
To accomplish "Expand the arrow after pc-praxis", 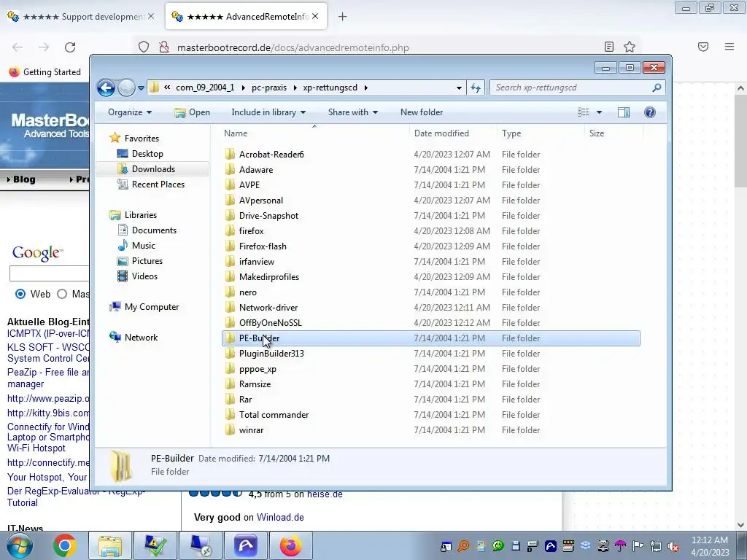I will 295,87.
